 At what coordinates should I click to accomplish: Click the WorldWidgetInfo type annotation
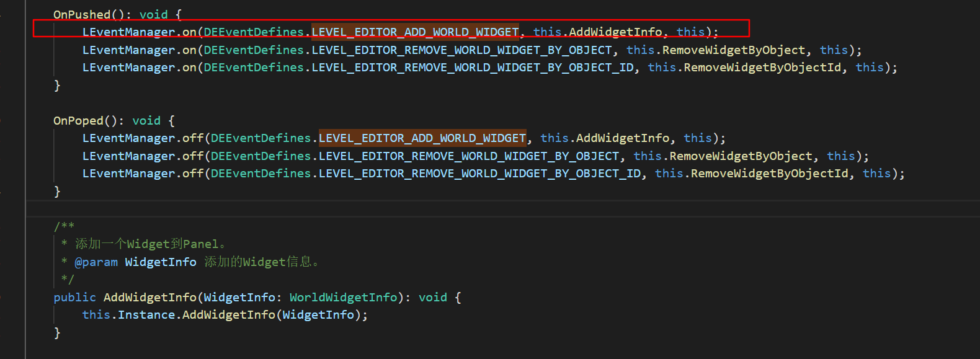(x=344, y=297)
